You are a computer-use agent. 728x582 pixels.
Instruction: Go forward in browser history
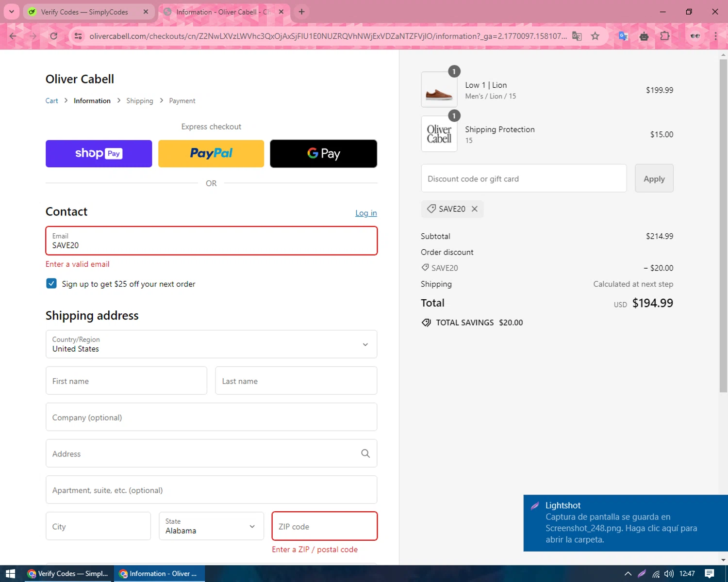pos(33,36)
